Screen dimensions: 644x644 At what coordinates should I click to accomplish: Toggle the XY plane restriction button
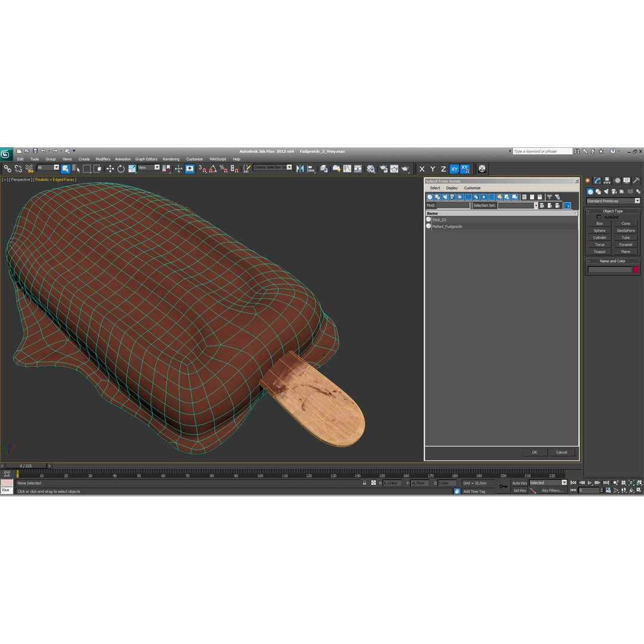pos(454,169)
